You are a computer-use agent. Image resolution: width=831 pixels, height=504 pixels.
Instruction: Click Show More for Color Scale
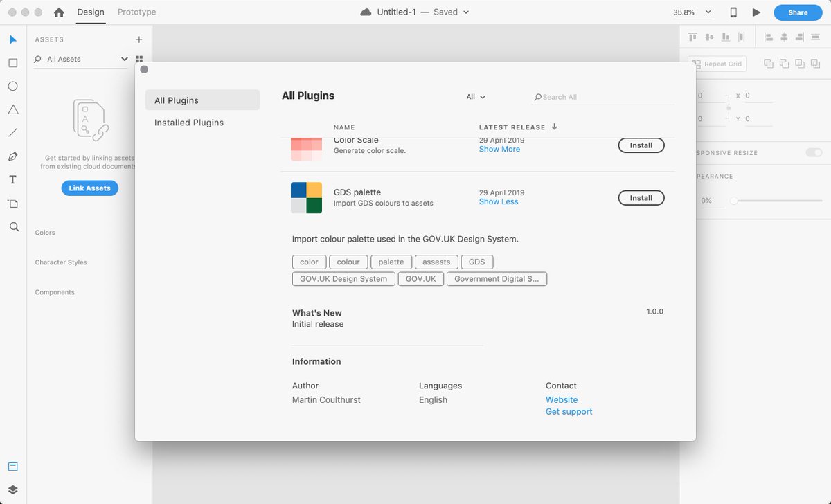(x=499, y=150)
